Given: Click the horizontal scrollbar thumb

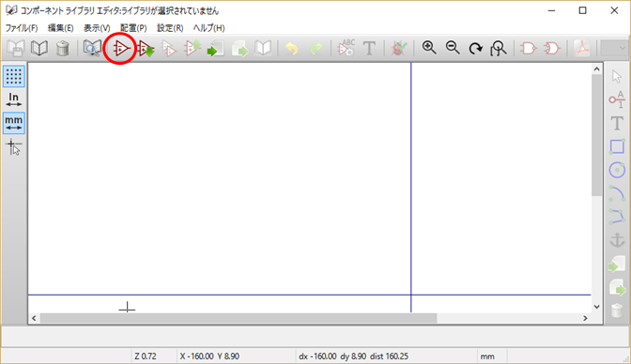Looking at the screenshot, I should pyautogui.click(x=239, y=318).
